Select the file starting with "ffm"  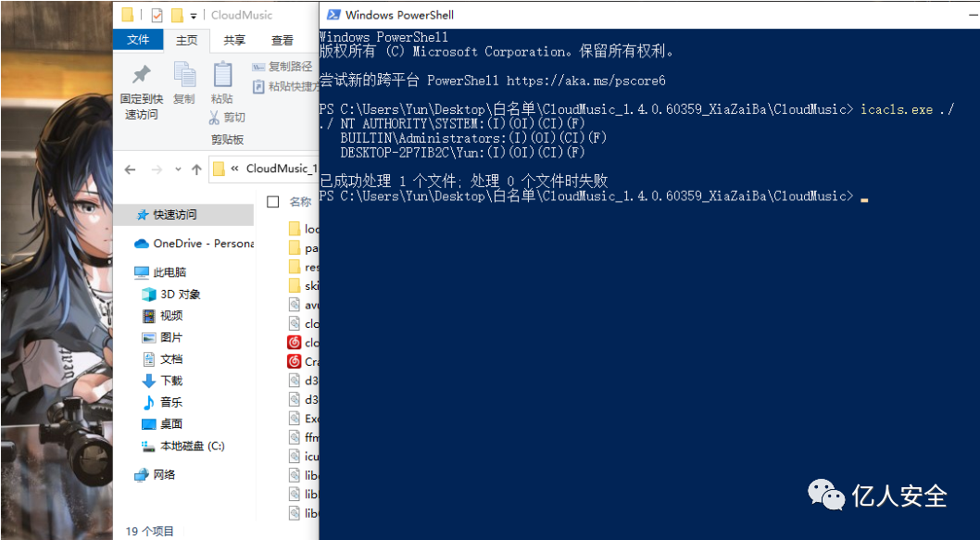coord(304,437)
